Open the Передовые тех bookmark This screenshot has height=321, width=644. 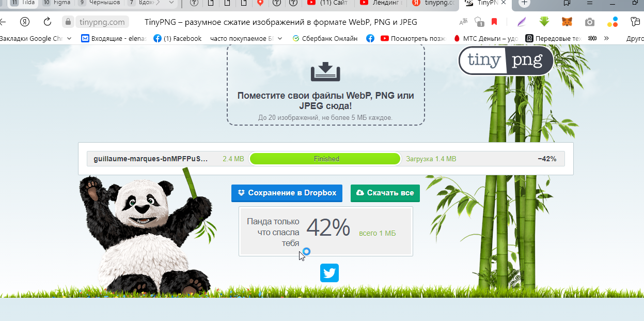point(553,38)
